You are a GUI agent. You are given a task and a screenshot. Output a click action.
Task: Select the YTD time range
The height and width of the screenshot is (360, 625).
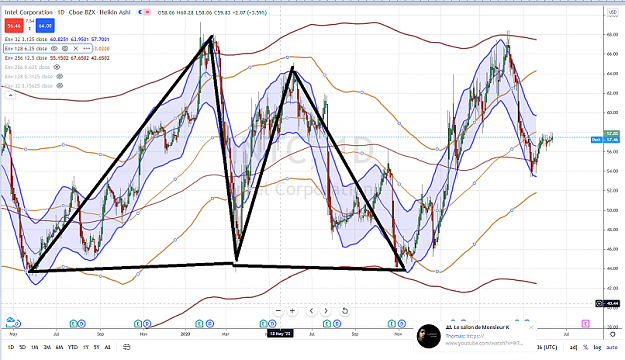pos(73,347)
